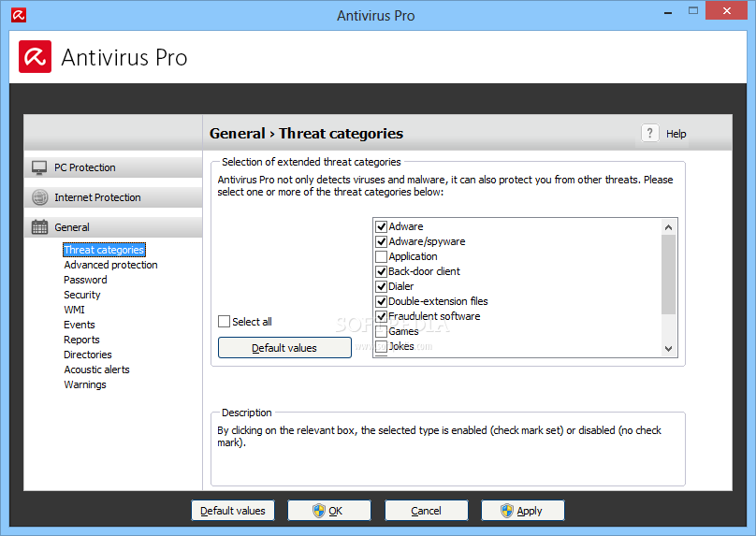
Task: Open the Directories settings page
Action: tap(88, 355)
